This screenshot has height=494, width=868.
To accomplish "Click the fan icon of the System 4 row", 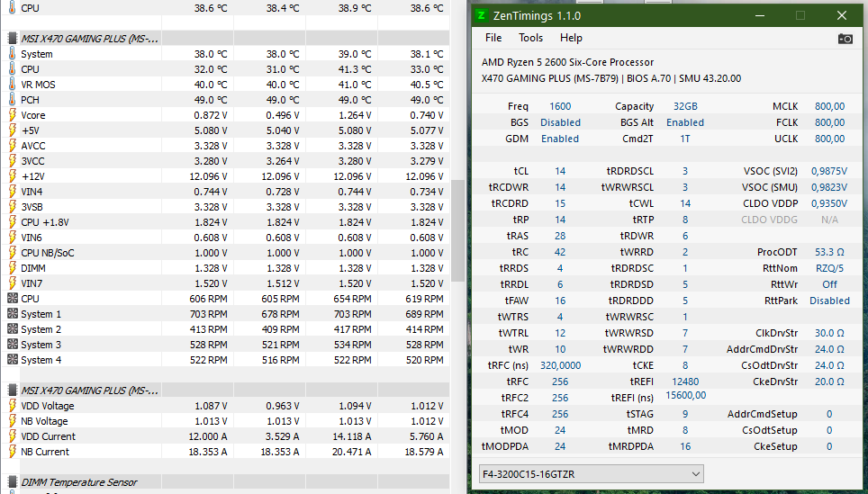I will [x=13, y=360].
